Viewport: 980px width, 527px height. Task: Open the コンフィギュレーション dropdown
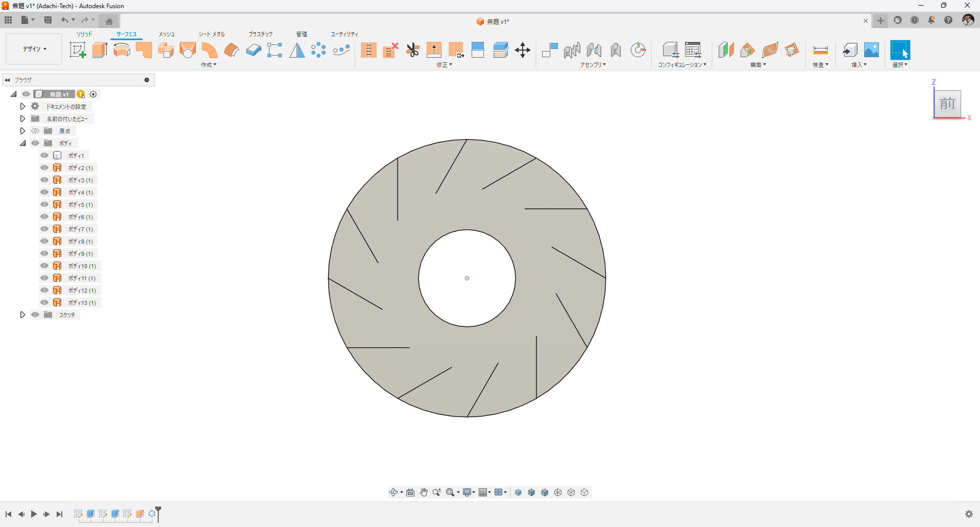click(x=682, y=65)
